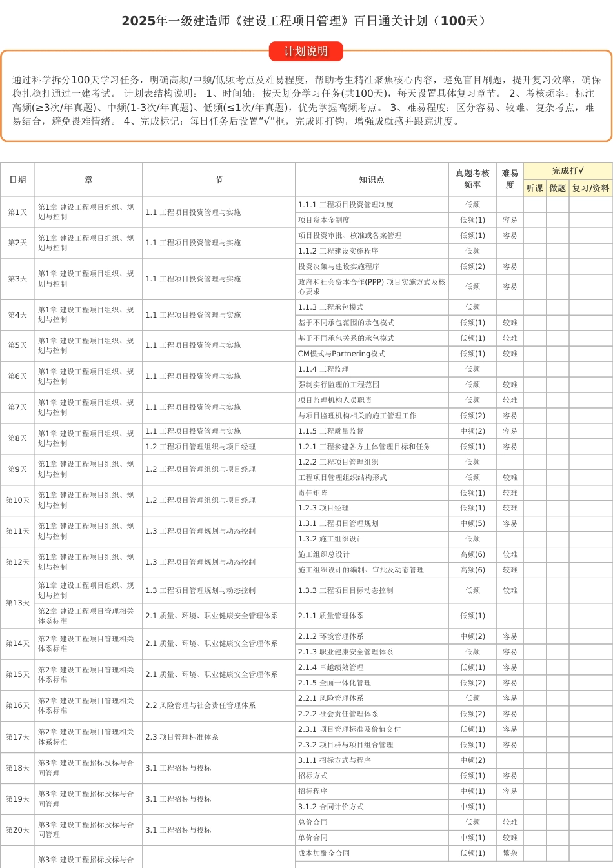Click the 听课 sub-header
Screen dimensions: 613x868
click(x=535, y=188)
